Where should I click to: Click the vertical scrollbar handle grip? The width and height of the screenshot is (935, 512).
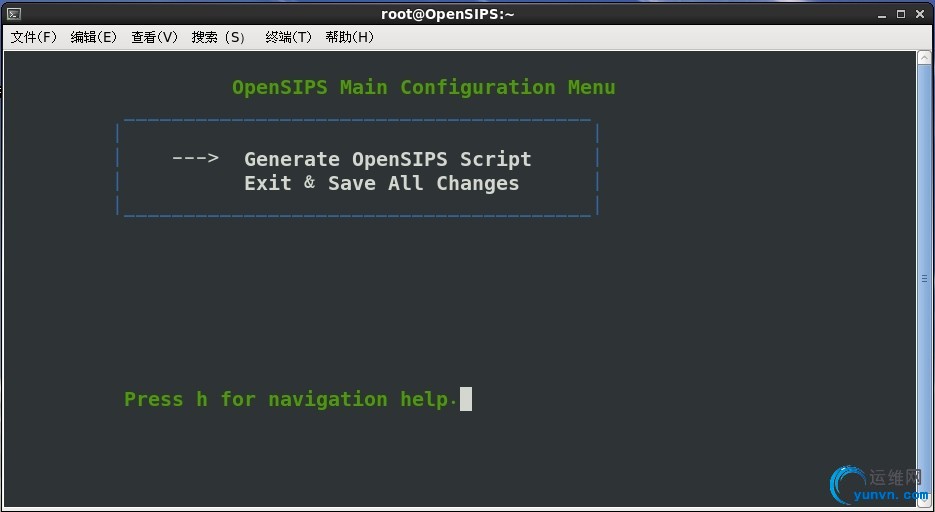point(924,278)
